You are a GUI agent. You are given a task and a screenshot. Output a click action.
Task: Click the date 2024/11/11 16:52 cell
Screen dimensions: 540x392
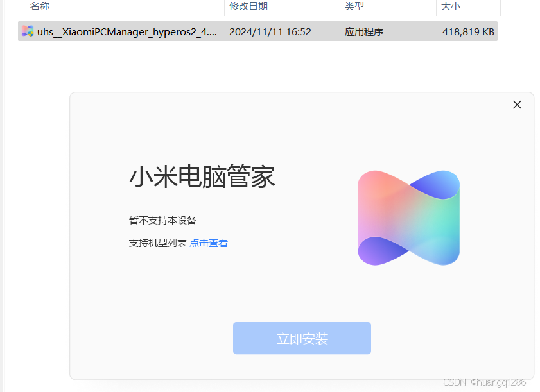pos(270,31)
